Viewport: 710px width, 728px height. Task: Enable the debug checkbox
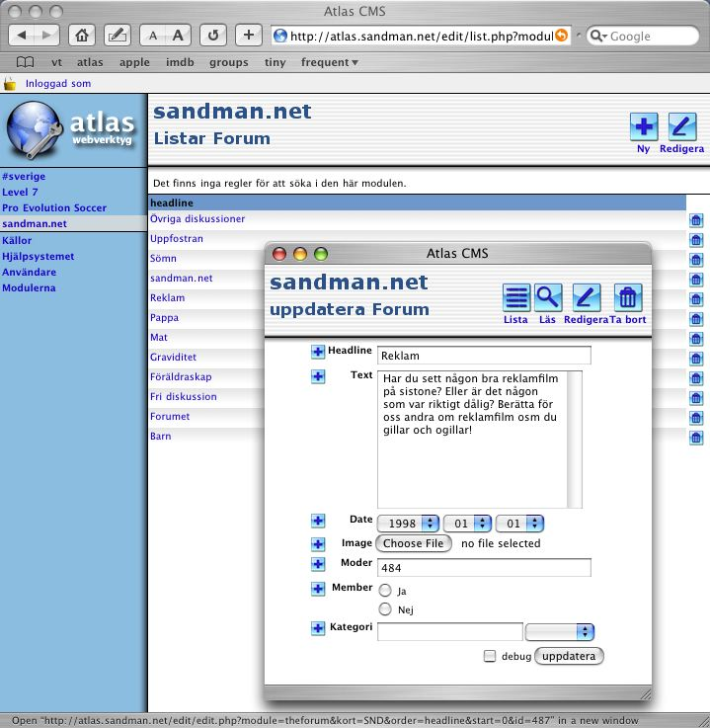point(490,656)
